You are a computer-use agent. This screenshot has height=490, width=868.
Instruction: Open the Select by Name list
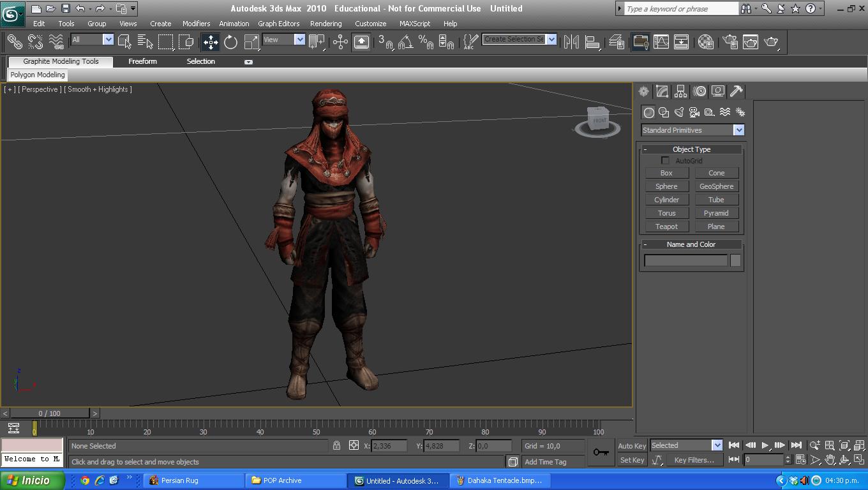pyautogui.click(x=146, y=42)
